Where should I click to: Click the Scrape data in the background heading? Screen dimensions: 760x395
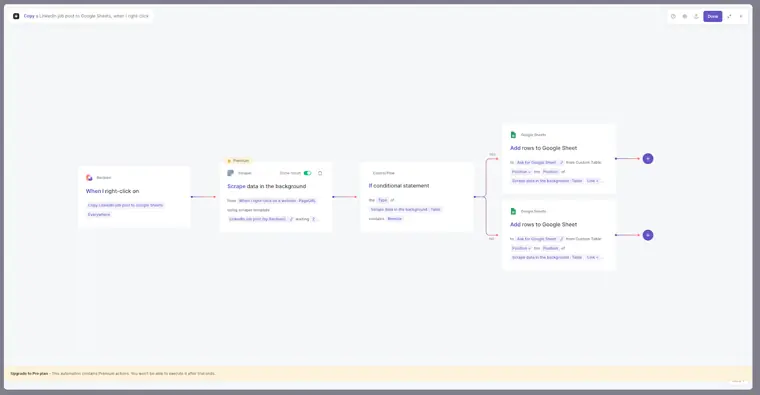click(x=267, y=187)
